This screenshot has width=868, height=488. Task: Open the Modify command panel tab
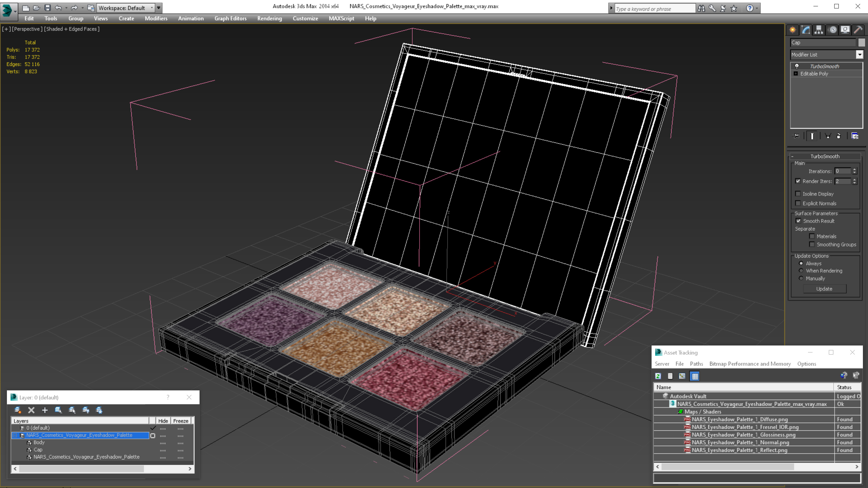pos(806,30)
